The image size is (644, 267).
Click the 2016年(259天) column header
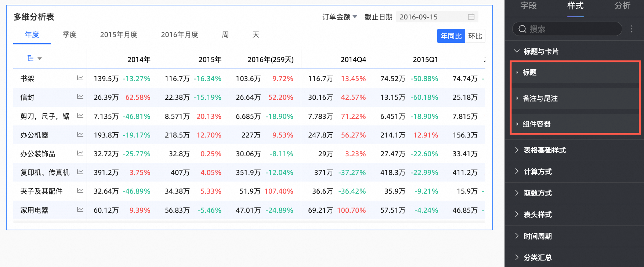pos(271,59)
